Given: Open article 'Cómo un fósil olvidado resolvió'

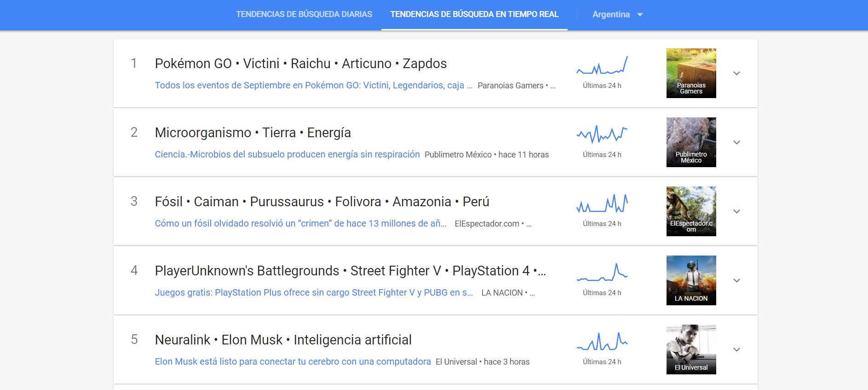Looking at the screenshot, I should pyautogui.click(x=300, y=223).
